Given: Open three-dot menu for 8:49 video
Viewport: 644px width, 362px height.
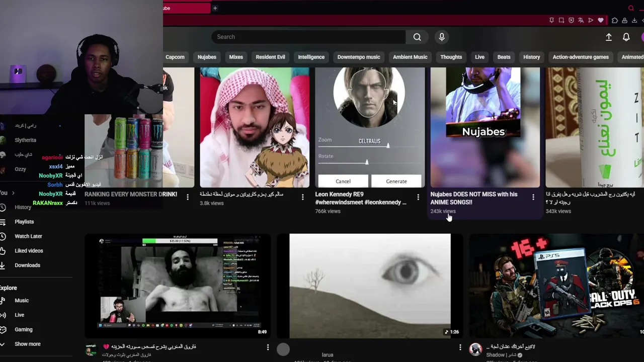Looking at the screenshot, I should click(x=268, y=347).
